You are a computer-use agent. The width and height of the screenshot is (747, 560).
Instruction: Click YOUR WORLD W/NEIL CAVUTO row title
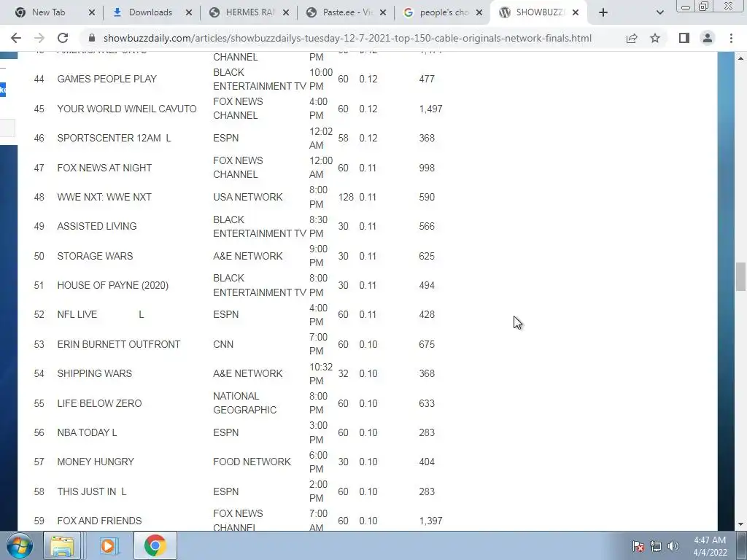(127, 109)
